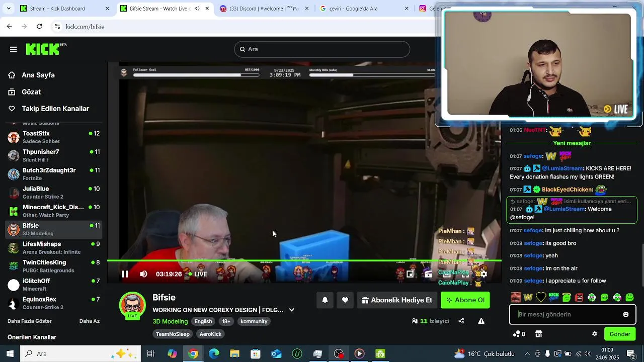Insert the yellow heart outline emote
Viewport: 644px width, 362px height.
click(541, 297)
